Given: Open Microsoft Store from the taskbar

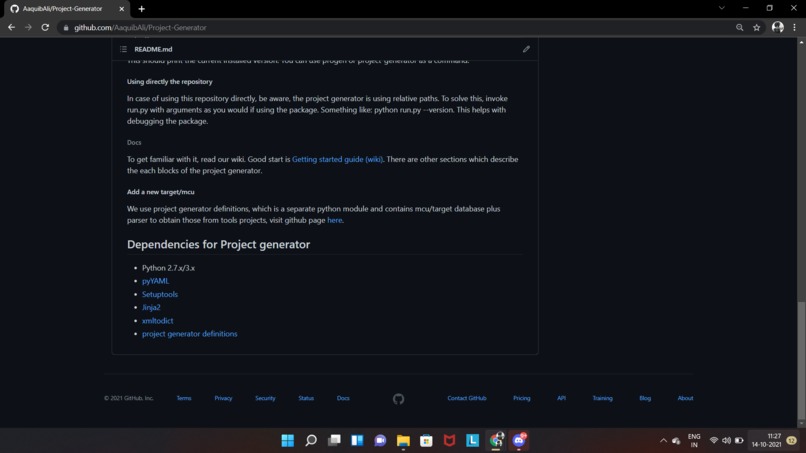Looking at the screenshot, I should (x=426, y=441).
